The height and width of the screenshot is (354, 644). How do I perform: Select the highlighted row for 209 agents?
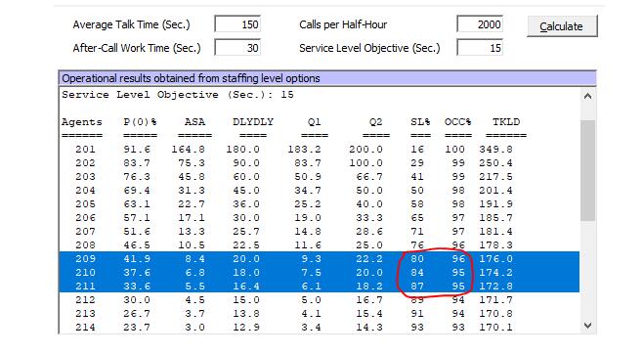pos(320,258)
